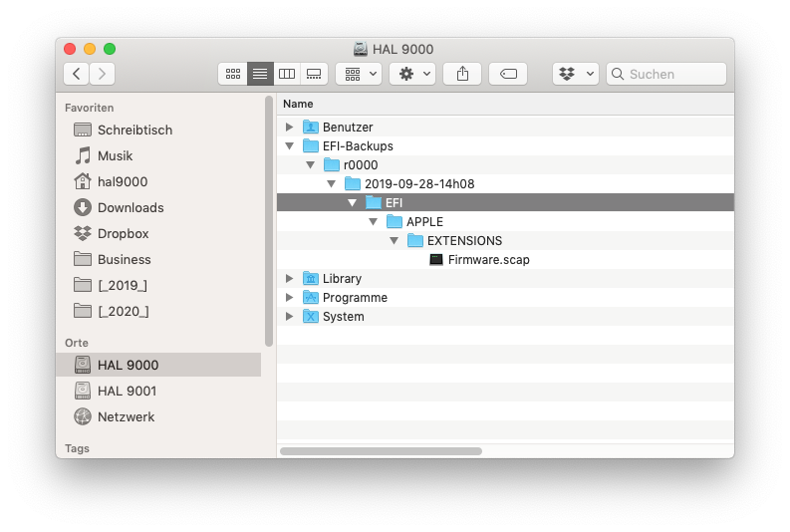Click the Firmware.scap file name
Viewport: 790px width, 532px height.
click(x=489, y=260)
